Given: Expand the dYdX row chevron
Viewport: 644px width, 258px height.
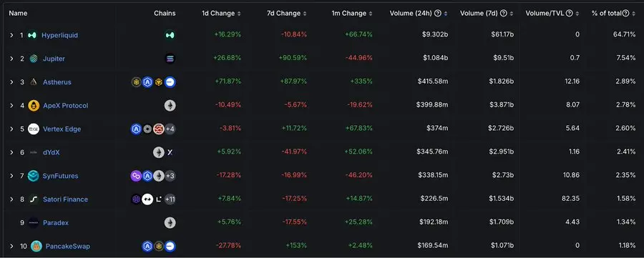Looking at the screenshot, I should pyautogui.click(x=12, y=152).
